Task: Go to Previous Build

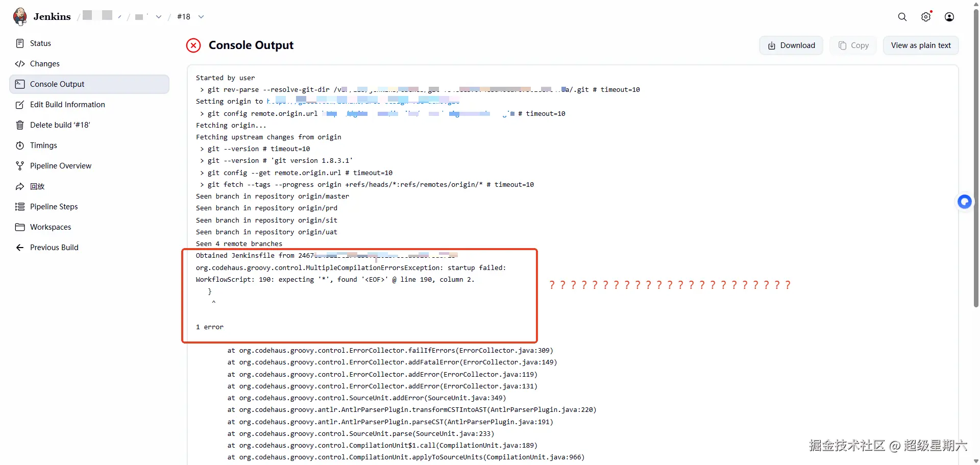Action: [54, 248]
